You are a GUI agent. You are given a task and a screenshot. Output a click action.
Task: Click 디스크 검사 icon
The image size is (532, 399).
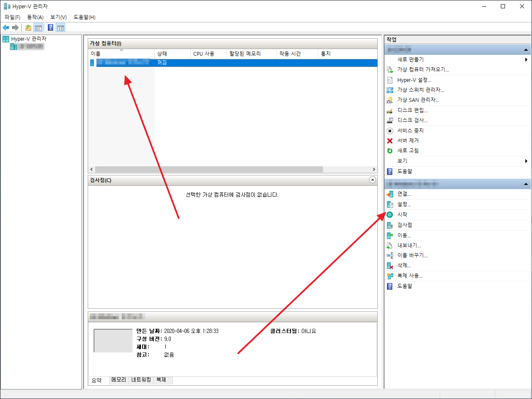[x=390, y=120]
